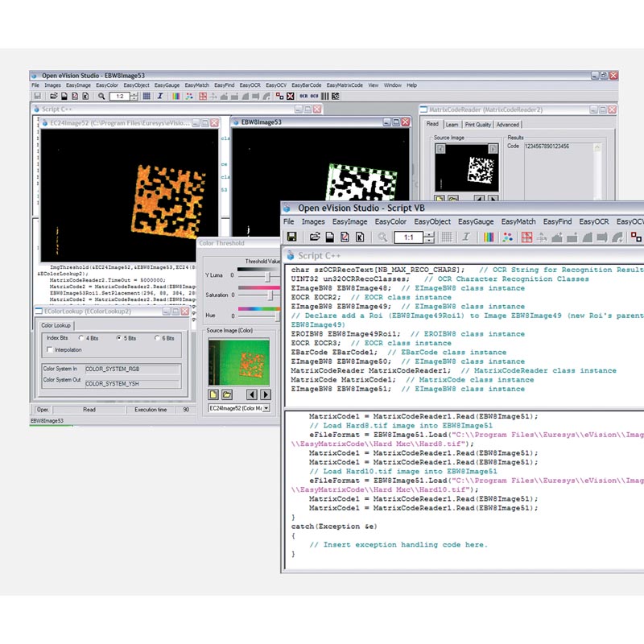The height and width of the screenshot is (644, 644).
Task: Click the OCR icon in the EBW8Image53 window toolbar
Action: 303,96
